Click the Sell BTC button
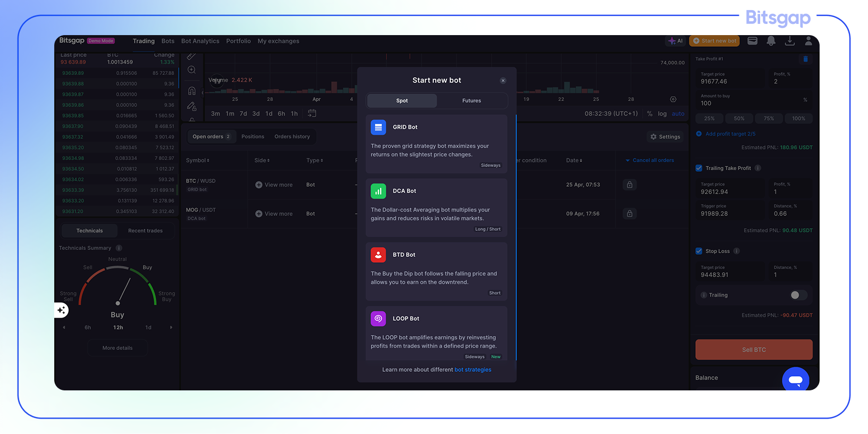Image resolution: width=868 pixels, height=434 pixels. 754,349
